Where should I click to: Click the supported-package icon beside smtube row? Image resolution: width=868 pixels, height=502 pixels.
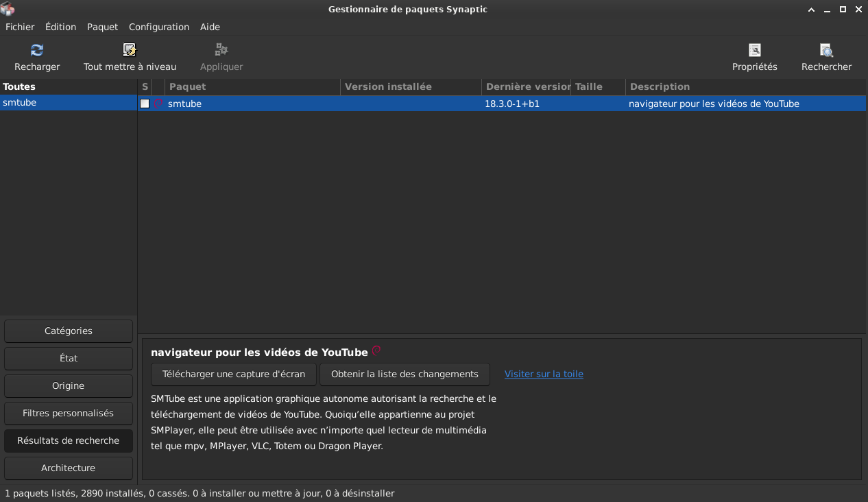point(157,104)
